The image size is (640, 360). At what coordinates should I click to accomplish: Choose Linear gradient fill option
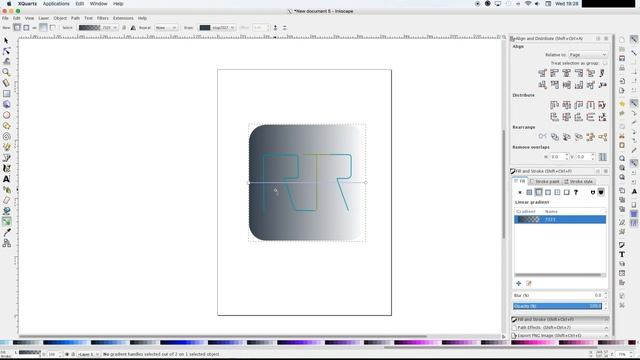point(538,192)
